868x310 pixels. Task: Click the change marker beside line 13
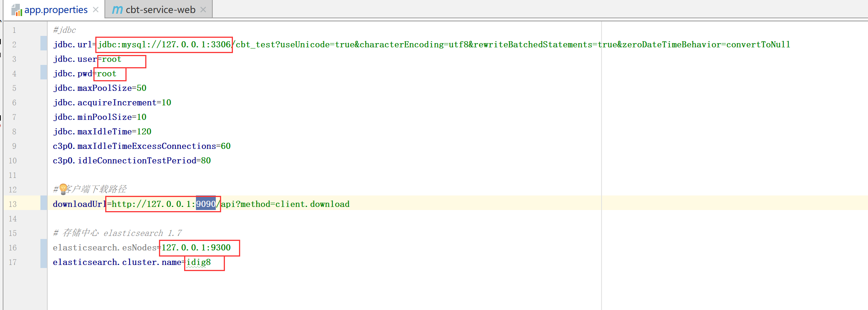point(44,203)
